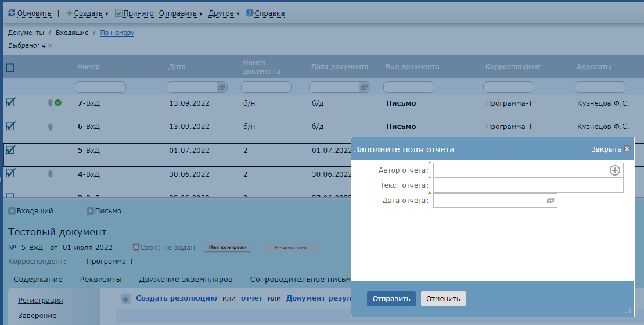
Task: Click the Отменить button in dialog
Action: [443, 299]
